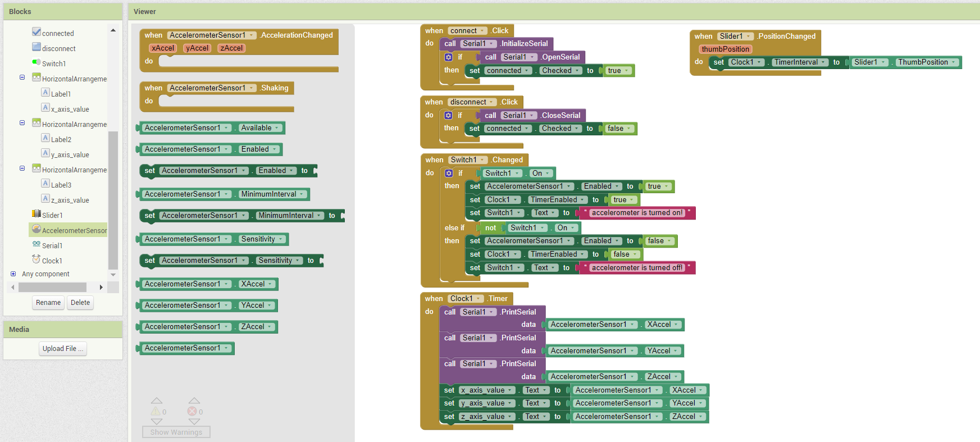The image size is (980, 442).
Task: Select the connected checkbox component
Action: [x=37, y=32]
